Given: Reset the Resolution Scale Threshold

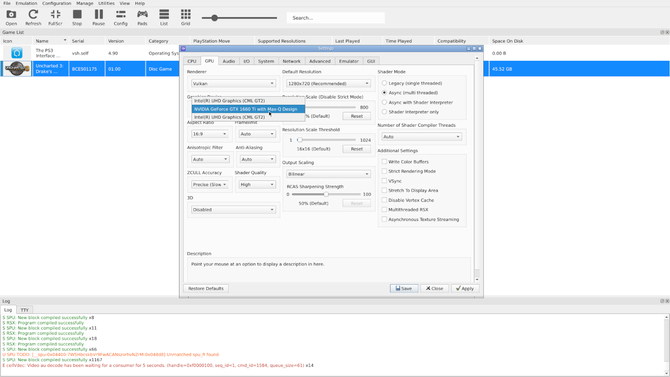Looking at the screenshot, I should [357, 149].
